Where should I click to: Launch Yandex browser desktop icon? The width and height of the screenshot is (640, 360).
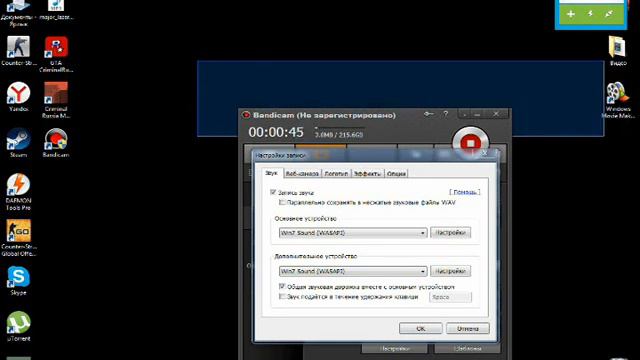(18, 97)
